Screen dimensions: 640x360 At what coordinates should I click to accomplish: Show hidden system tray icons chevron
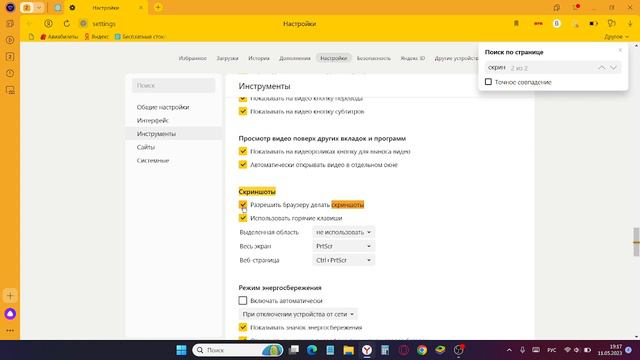click(x=509, y=350)
